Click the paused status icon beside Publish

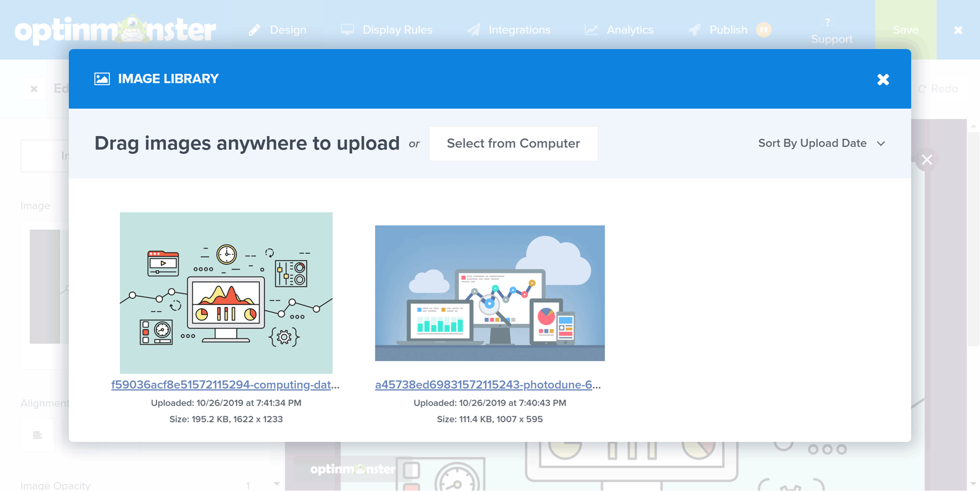[x=763, y=30]
